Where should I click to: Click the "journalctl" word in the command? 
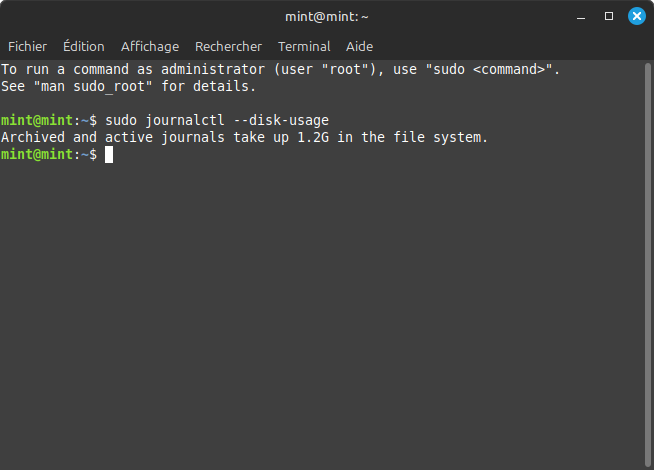click(x=186, y=121)
